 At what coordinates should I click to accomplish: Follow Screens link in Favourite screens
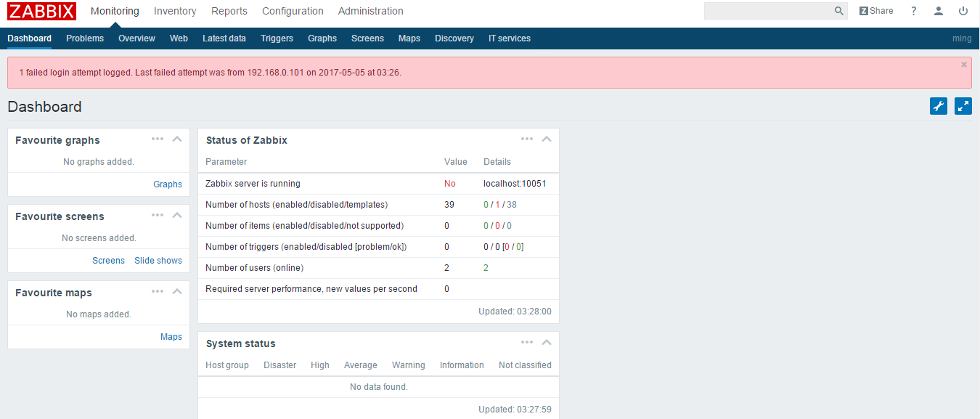click(108, 261)
